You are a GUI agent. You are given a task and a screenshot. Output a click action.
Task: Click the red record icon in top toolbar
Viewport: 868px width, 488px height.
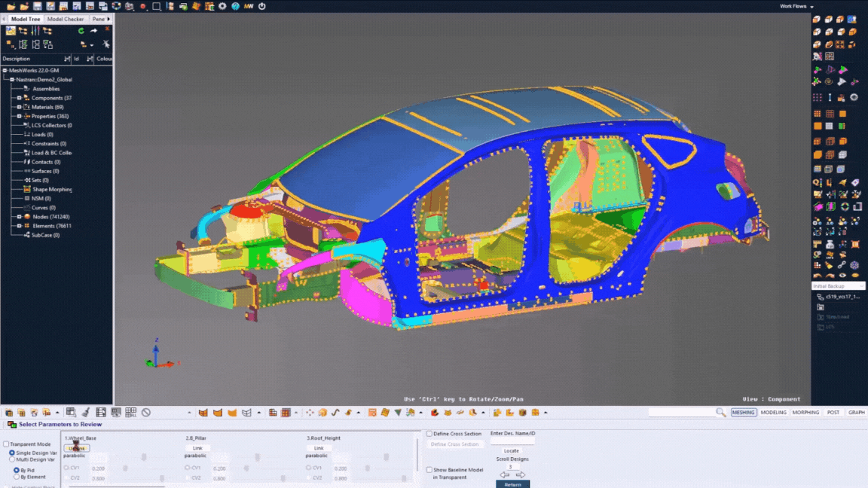pos(142,6)
